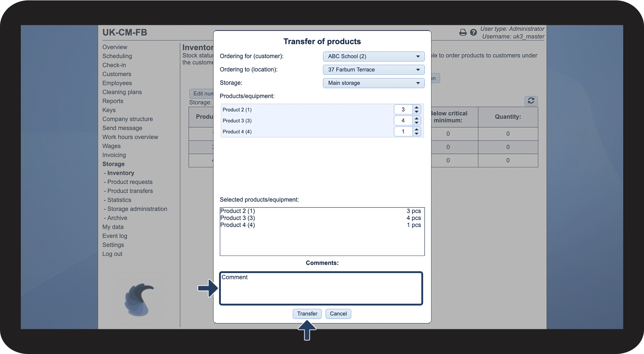Click the printer icon in header
The height and width of the screenshot is (354, 644).
point(463,32)
